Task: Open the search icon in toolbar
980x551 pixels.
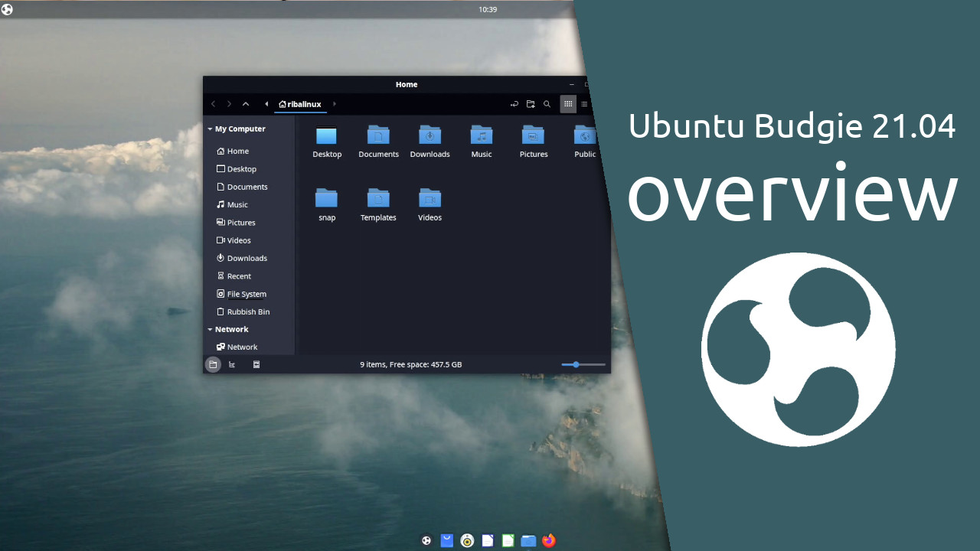Action: point(547,104)
